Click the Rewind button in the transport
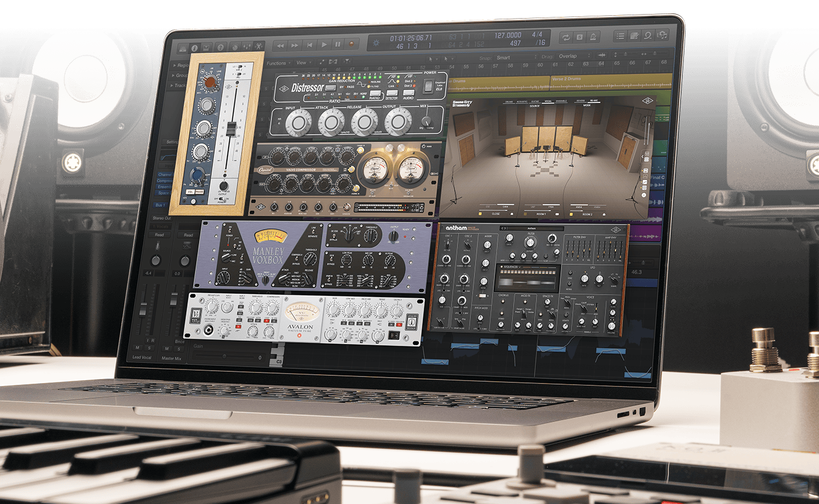The height and width of the screenshot is (504, 819). tap(281, 45)
